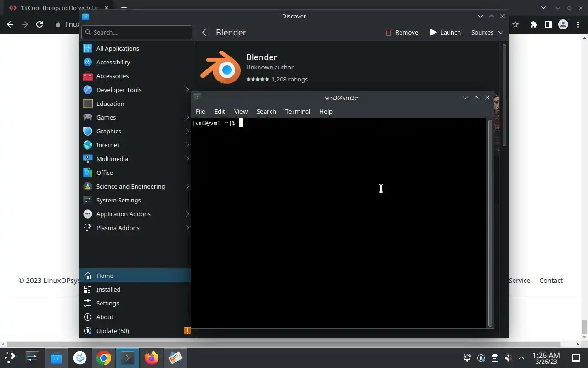588x368 pixels.
Task: Expand the Graphics category arrow
Action: click(x=187, y=131)
